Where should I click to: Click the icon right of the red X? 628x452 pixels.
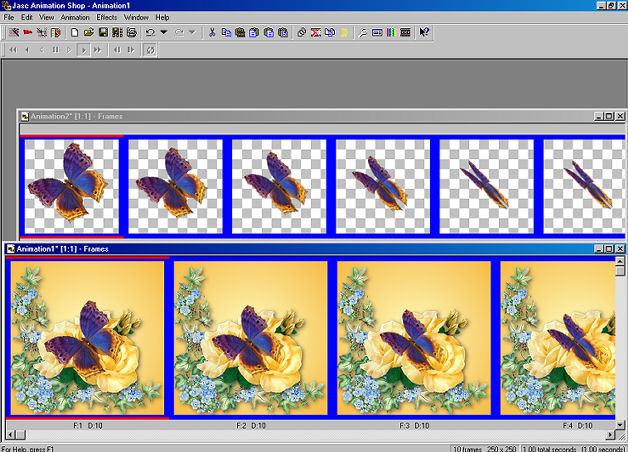click(330, 32)
